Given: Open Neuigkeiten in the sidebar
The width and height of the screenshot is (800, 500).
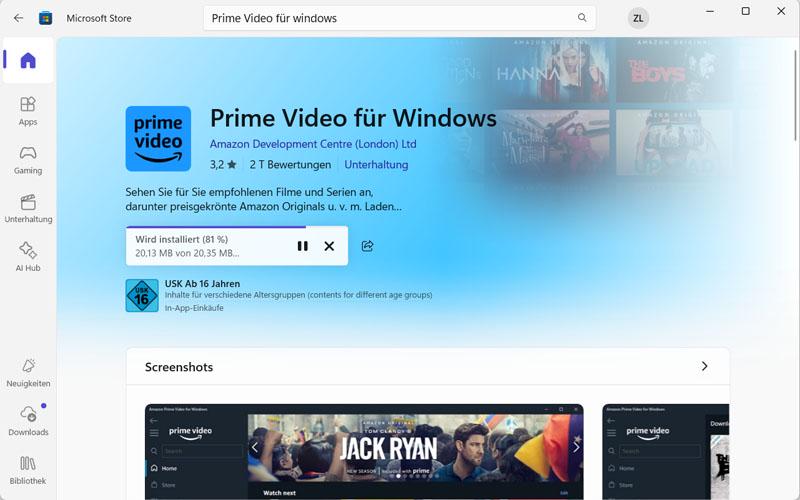Looking at the screenshot, I should (x=28, y=373).
